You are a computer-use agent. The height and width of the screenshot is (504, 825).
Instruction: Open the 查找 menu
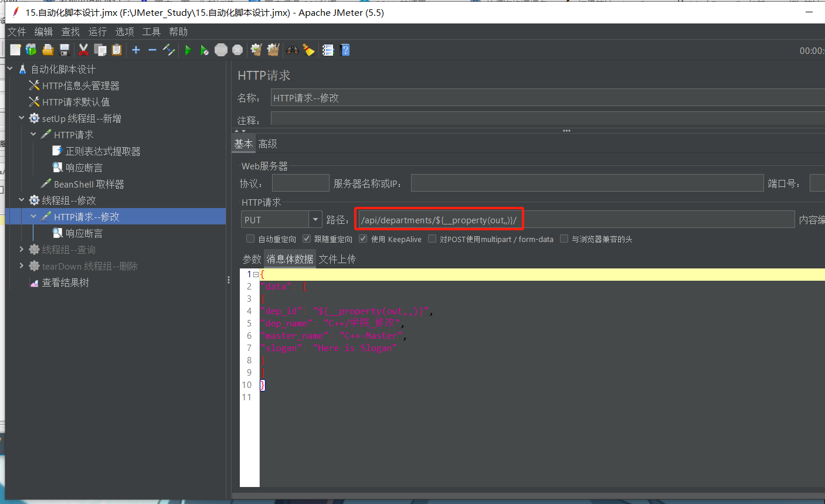click(x=70, y=32)
